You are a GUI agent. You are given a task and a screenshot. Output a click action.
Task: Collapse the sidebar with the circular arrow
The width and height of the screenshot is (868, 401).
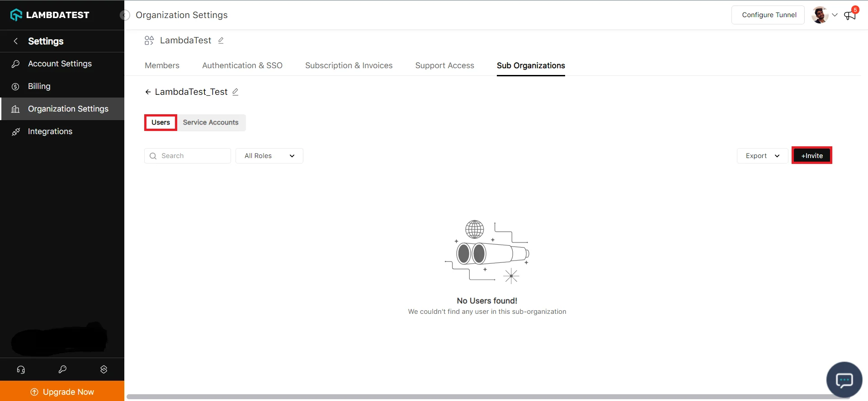(x=125, y=15)
